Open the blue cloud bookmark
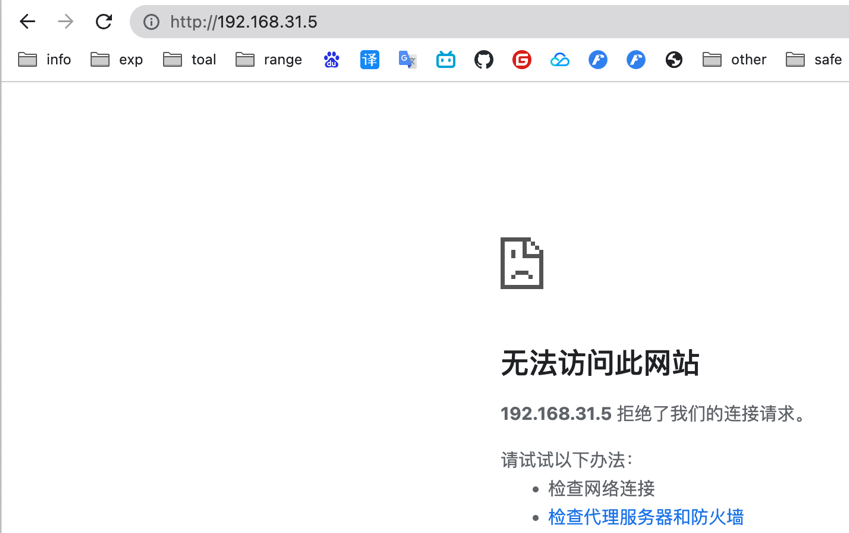The height and width of the screenshot is (533, 849). (560, 60)
